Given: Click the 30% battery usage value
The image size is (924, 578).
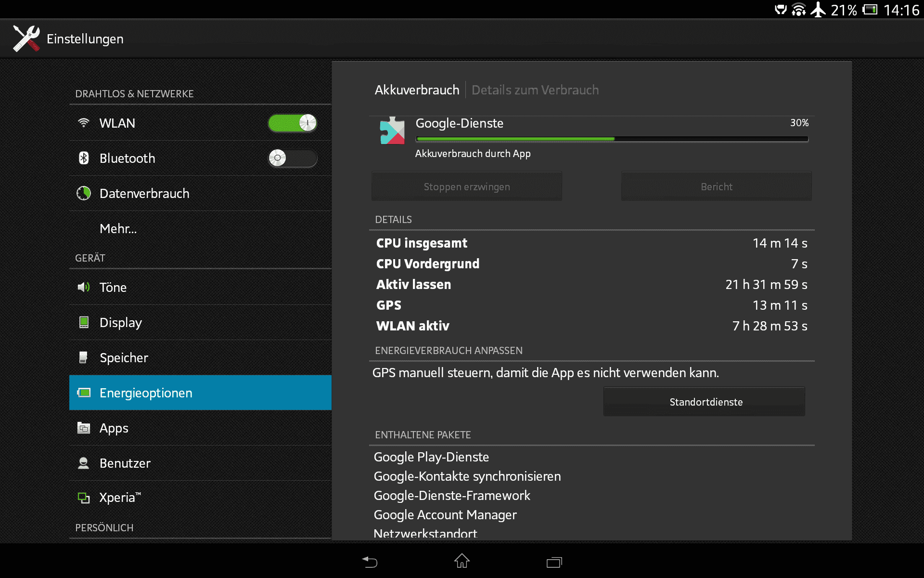Looking at the screenshot, I should click(799, 123).
